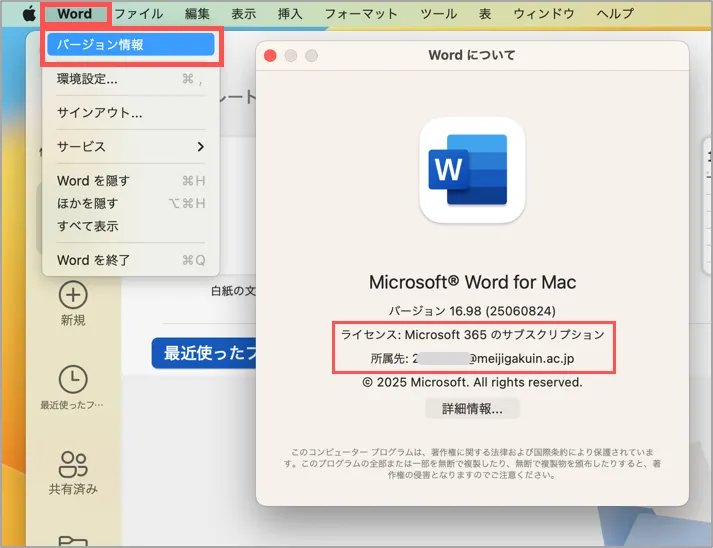Open the ウィンドウ menu
Screen dimensions: 713x548
pyautogui.click(x=544, y=14)
